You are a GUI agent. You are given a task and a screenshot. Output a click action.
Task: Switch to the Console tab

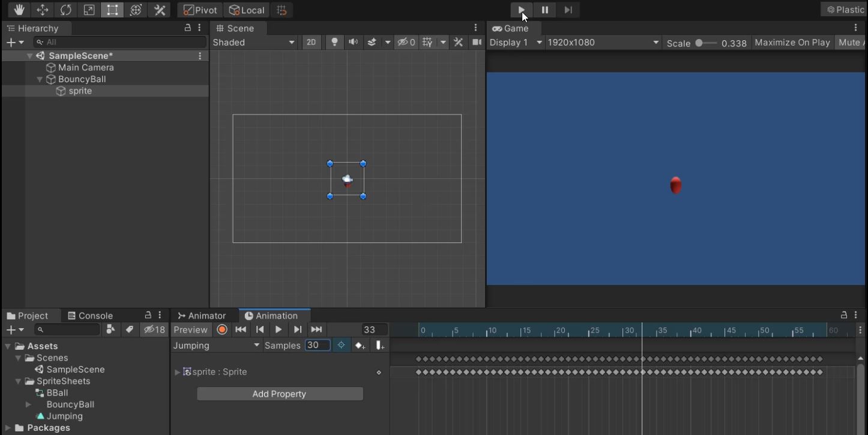[x=90, y=316]
